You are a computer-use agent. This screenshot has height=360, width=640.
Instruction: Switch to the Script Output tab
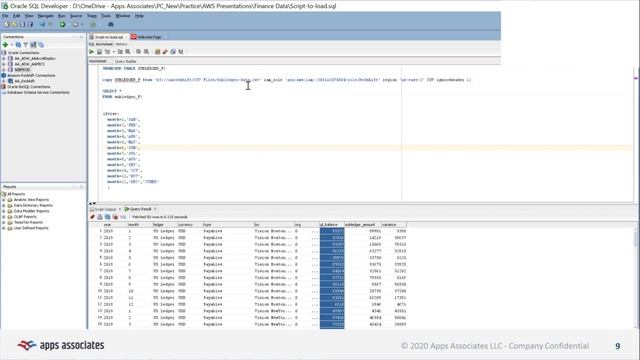tap(105, 209)
